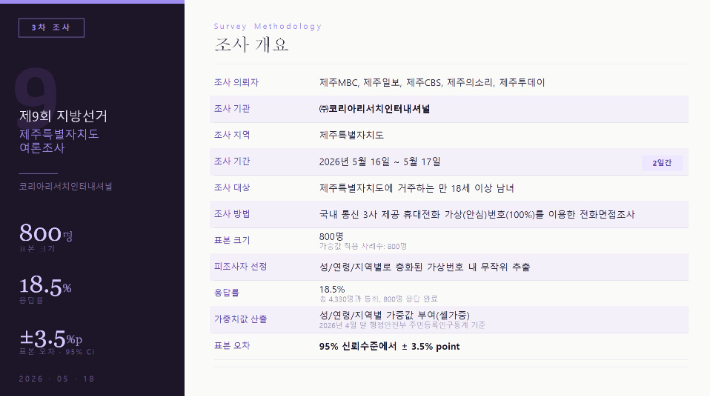
Task: Select '가중값 적용 사례수: 800명' note
Action: [363, 246]
